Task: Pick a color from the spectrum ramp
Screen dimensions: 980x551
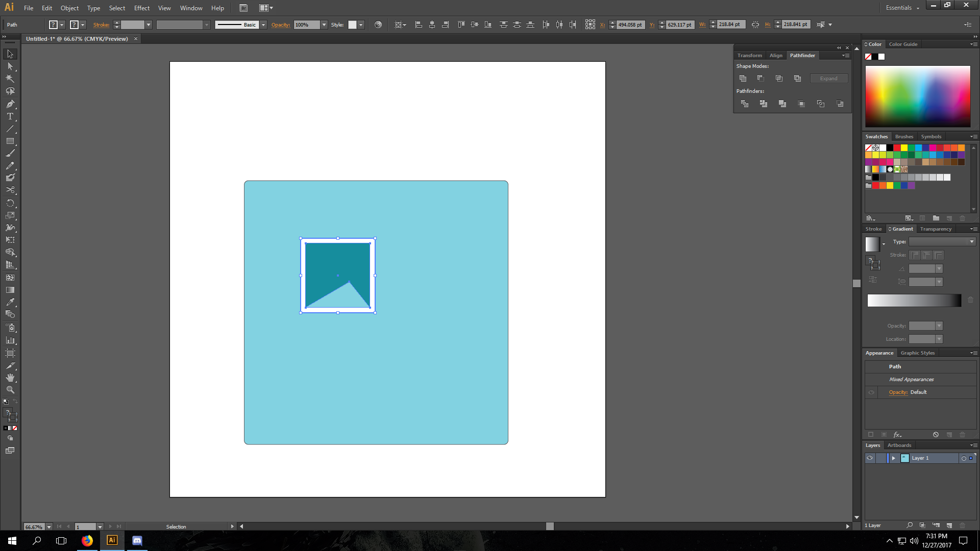Action: pyautogui.click(x=917, y=96)
